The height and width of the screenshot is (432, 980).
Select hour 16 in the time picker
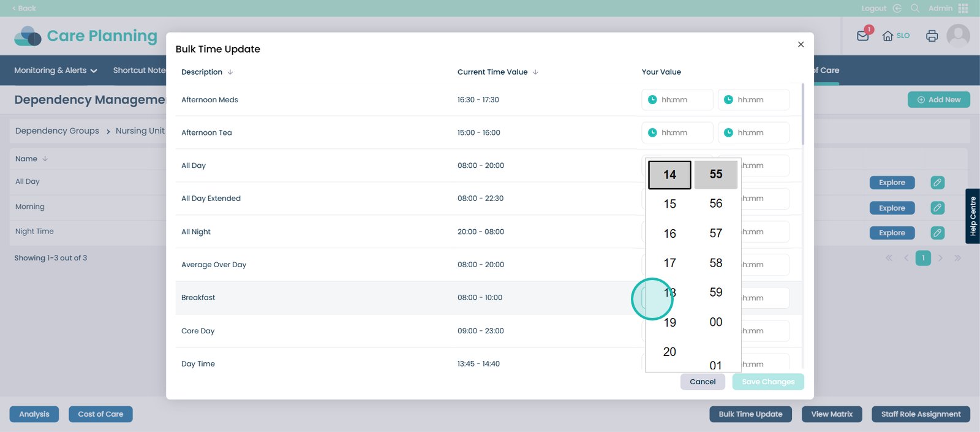coord(669,233)
